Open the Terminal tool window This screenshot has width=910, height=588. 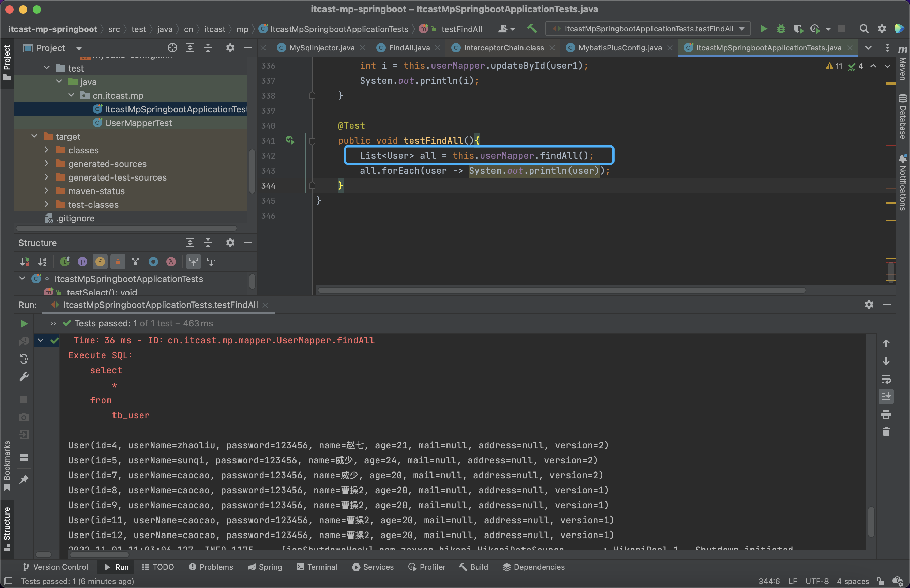(x=317, y=567)
